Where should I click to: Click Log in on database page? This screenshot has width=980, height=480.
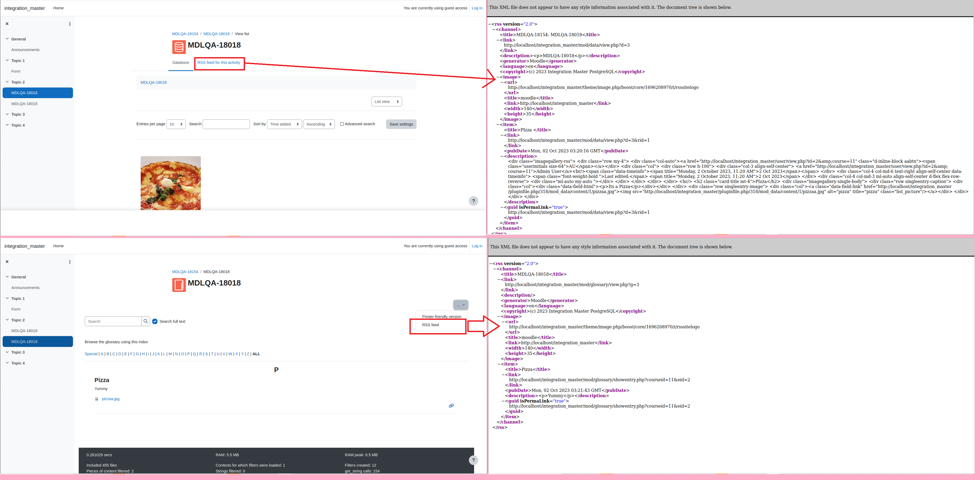(x=477, y=8)
